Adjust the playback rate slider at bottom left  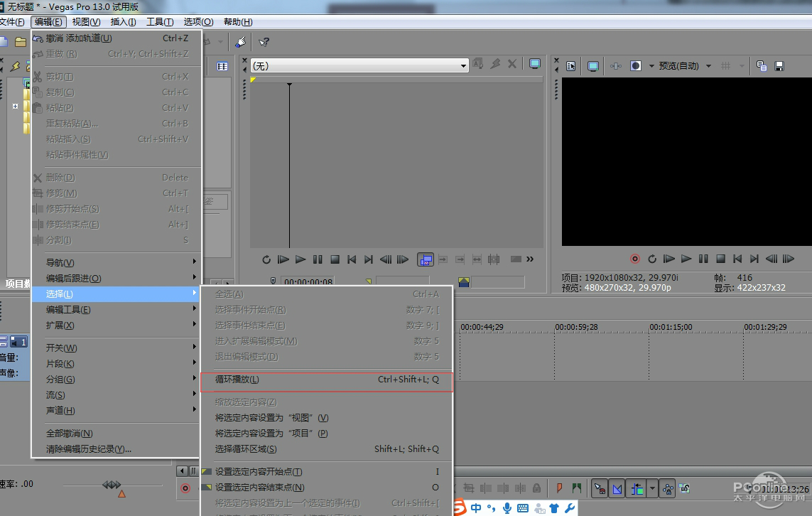pyautogui.click(x=113, y=485)
